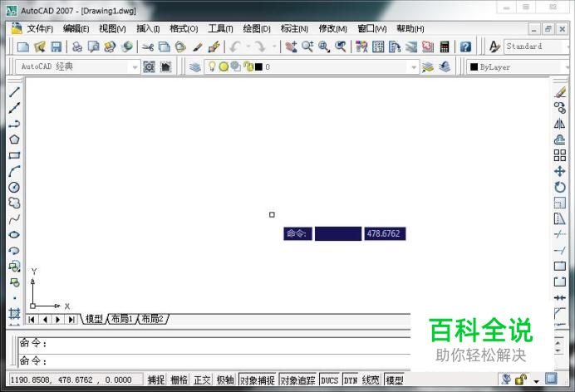Click the Scale tool icon
575x392 pixels.
click(559, 203)
